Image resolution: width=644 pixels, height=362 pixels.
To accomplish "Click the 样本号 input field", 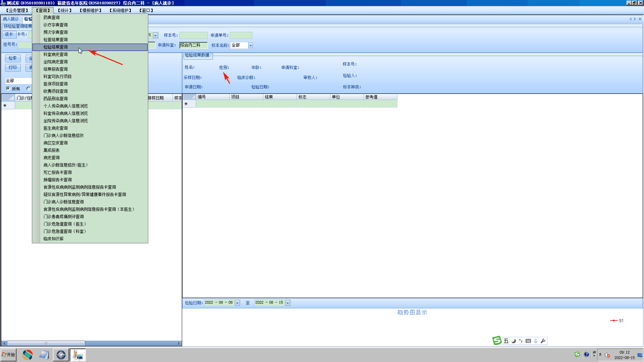I will [x=194, y=35].
